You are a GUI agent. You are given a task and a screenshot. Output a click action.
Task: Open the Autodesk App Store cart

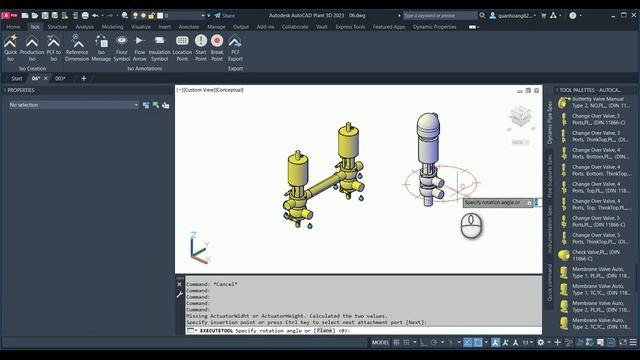click(x=544, y=16)
